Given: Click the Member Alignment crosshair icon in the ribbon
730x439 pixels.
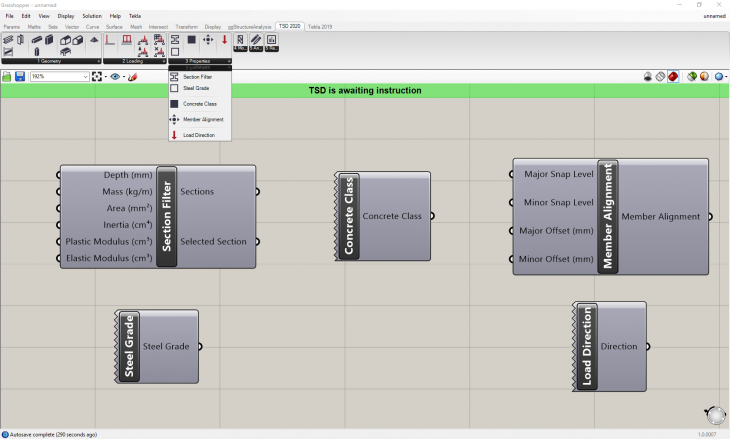Looking at the screenshot, I should [208, 40].
